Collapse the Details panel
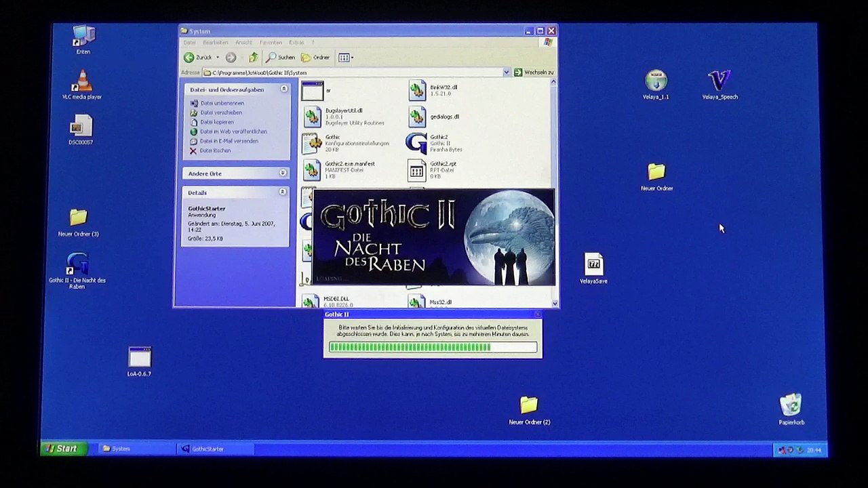Viewport: 868px width, 488px height. click(283, 192)
